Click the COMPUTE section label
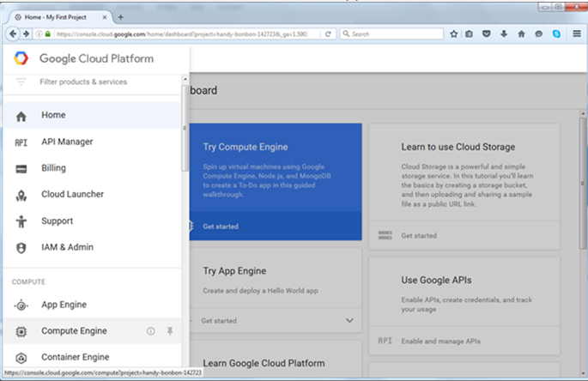Screen dimensions: 588x381 coord(28,282)
